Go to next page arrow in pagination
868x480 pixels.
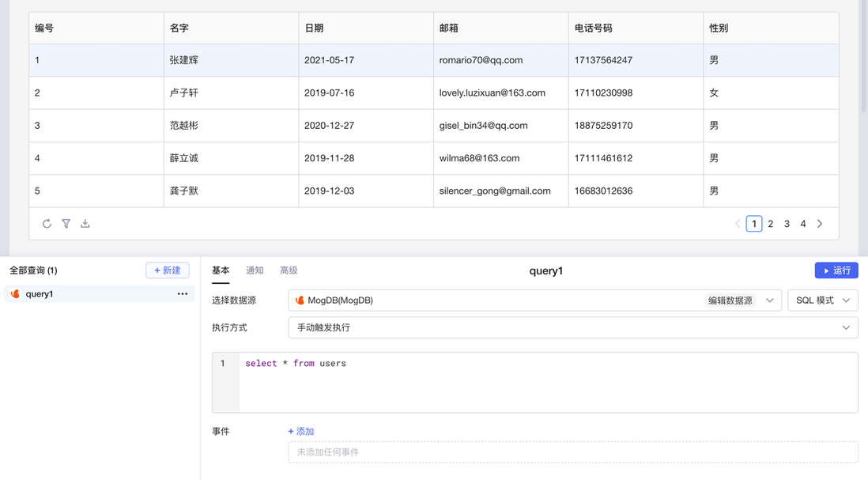(820, 224)
